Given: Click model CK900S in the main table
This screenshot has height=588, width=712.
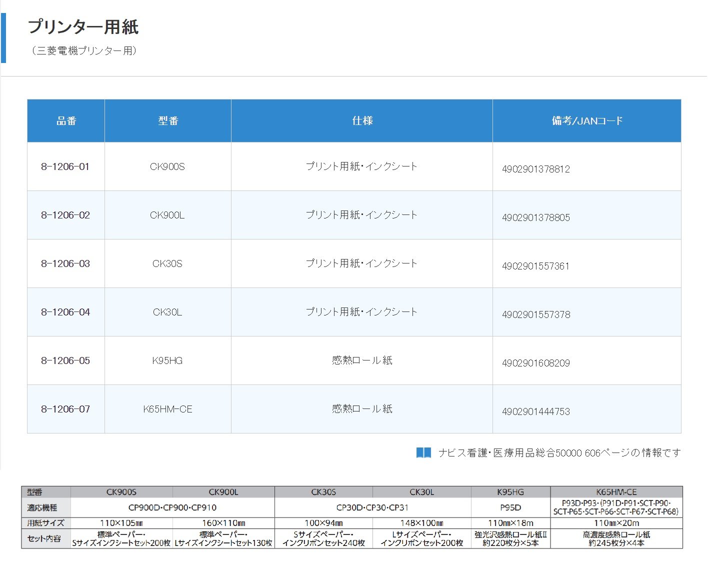Looking at the screenshot, I should coord(167,166).
